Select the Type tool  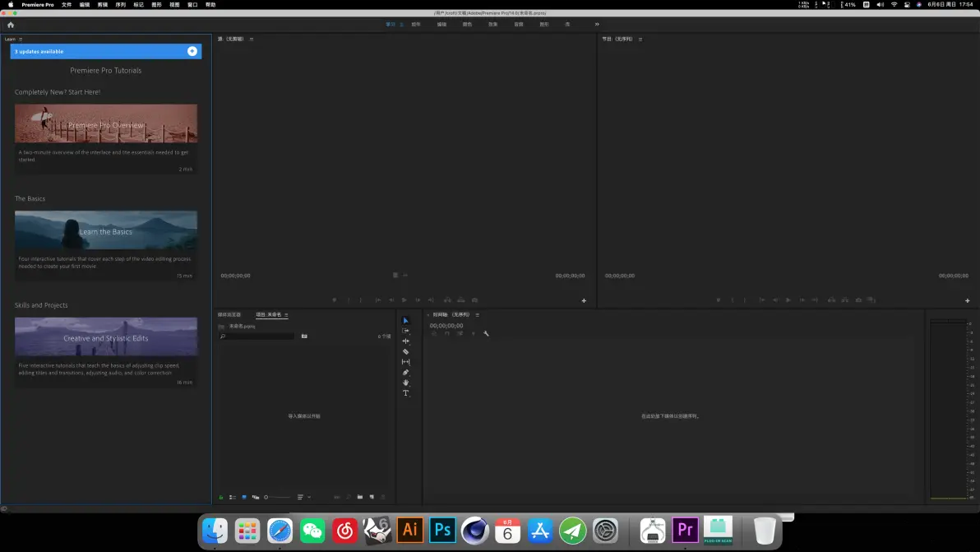coord(405,393)
